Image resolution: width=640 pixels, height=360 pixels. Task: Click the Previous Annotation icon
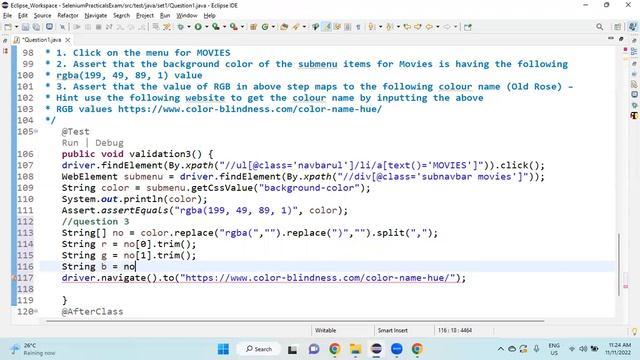click(x=389, y=27)
